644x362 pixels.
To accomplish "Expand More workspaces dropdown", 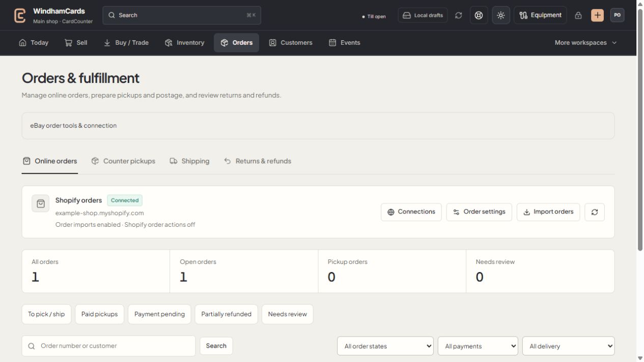I will (586, 43).
